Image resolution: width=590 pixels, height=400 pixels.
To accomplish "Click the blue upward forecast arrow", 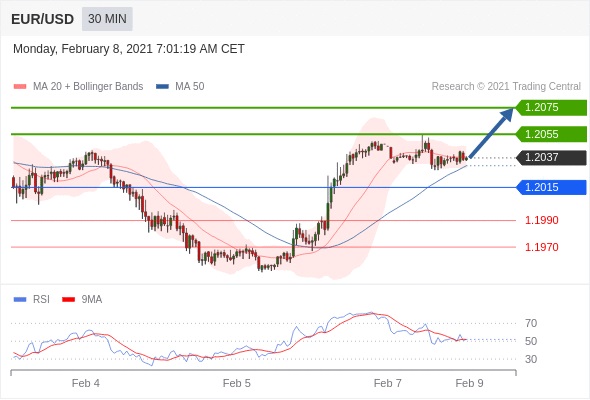I will [x=491, y=133].
